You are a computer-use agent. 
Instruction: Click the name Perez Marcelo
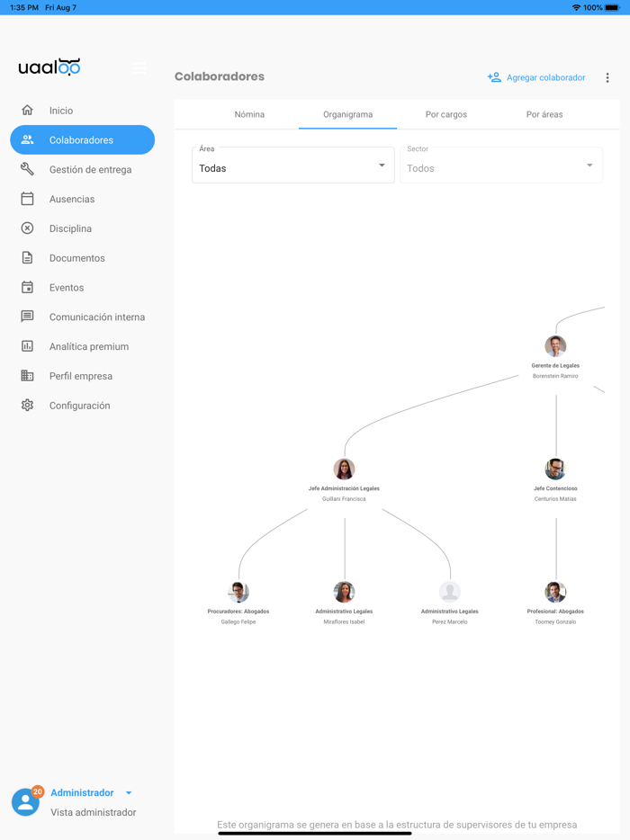tap(450, 622)
